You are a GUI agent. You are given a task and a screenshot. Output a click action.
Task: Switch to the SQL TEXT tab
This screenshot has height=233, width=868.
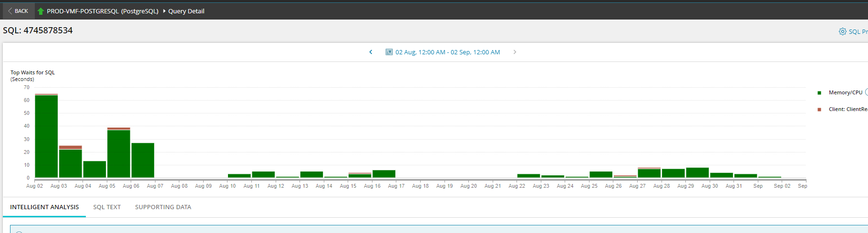point(107,207)
